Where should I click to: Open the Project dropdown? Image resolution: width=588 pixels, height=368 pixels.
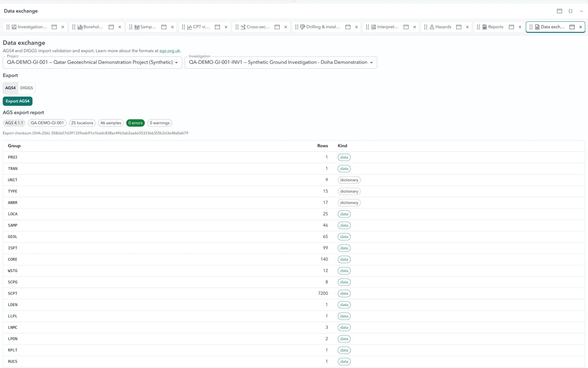click(x=92, y=62)
